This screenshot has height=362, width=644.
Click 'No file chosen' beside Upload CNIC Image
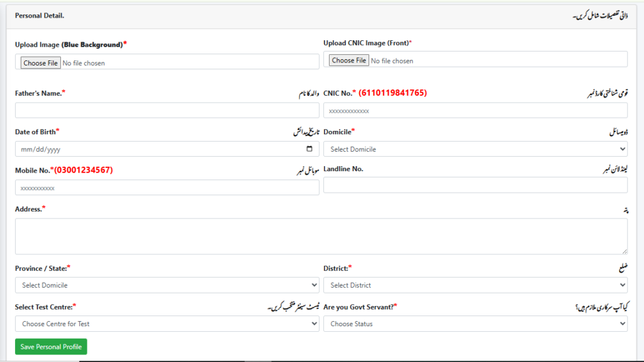click(x=392, y=61)
